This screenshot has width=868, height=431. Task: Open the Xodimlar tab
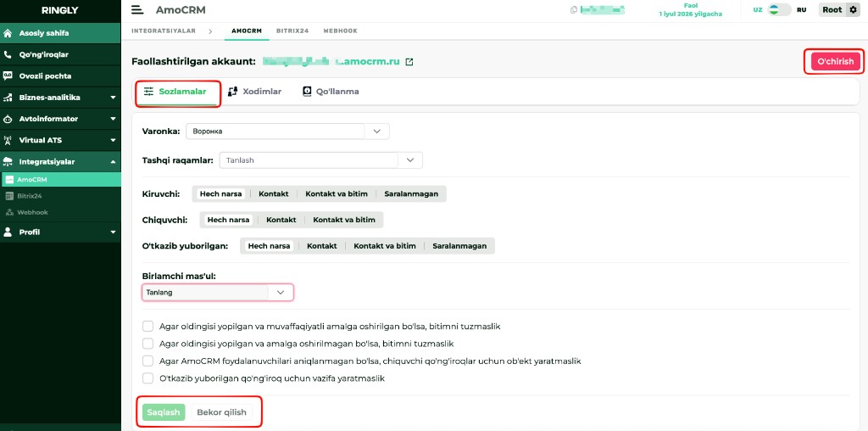254,92
